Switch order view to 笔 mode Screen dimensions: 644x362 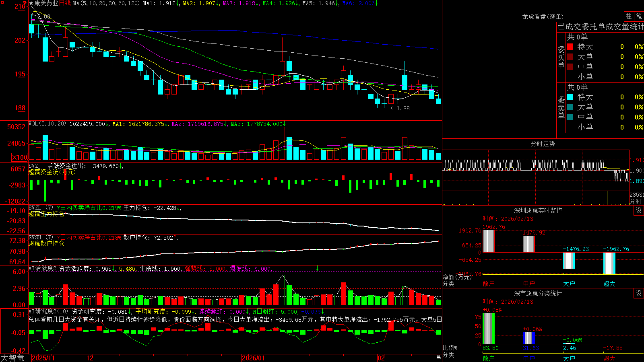point(639,16)
